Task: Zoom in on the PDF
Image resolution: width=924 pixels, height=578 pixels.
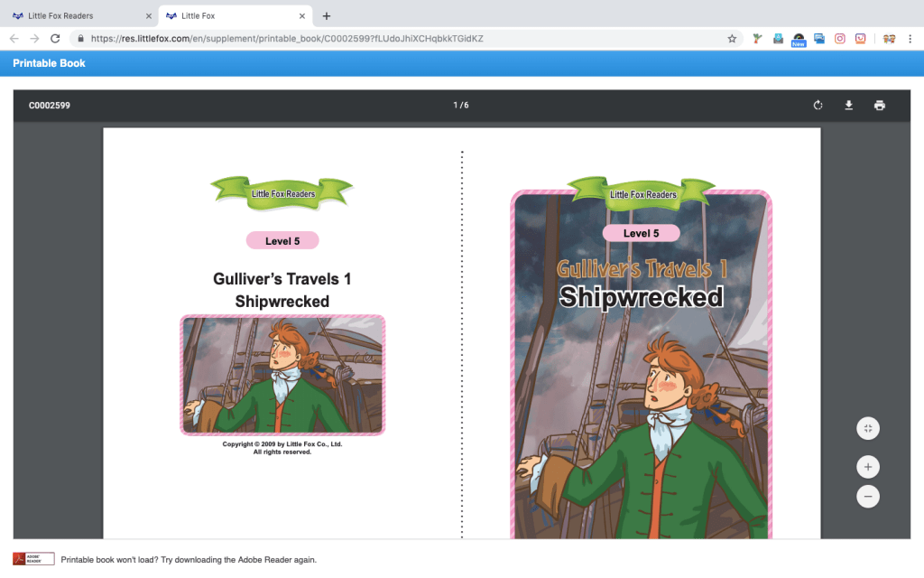Action: coord(867,467)
